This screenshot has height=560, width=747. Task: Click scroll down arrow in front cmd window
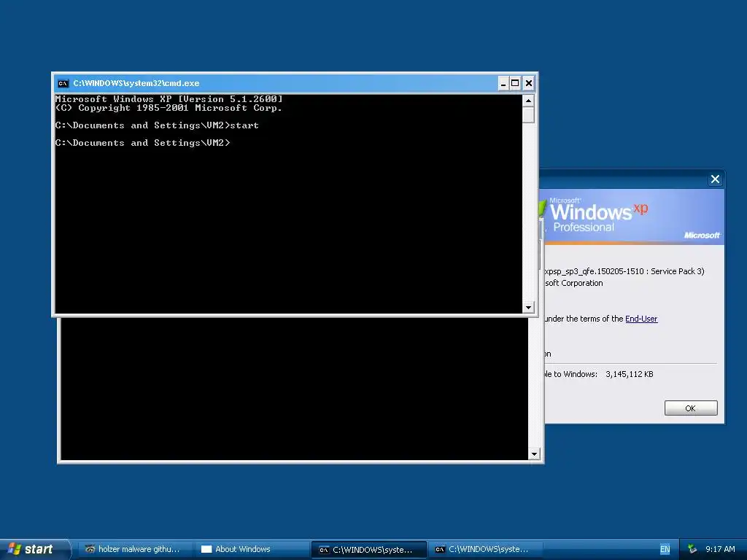[x=528, y=307]
